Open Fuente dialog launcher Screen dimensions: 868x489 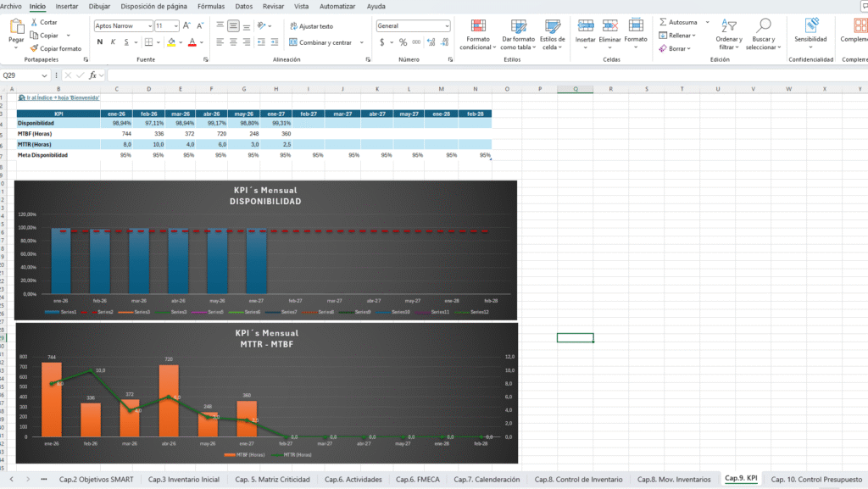click(x=206, y=59)
